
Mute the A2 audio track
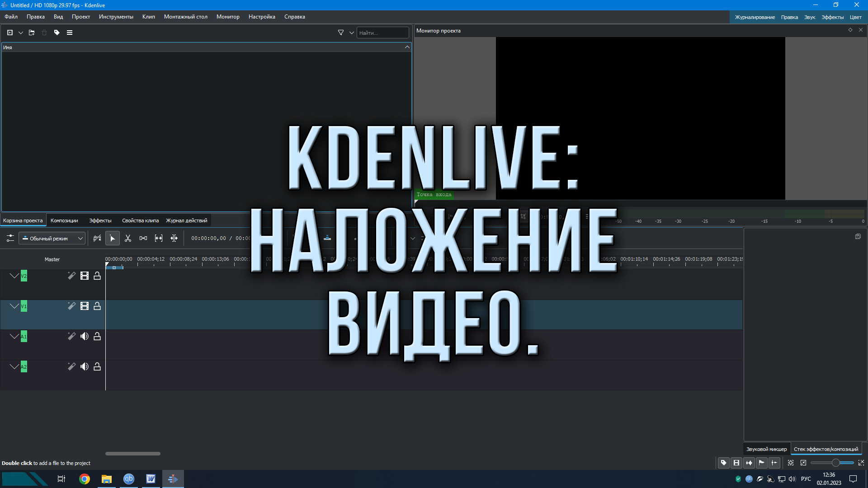click(x=85, y=366)
